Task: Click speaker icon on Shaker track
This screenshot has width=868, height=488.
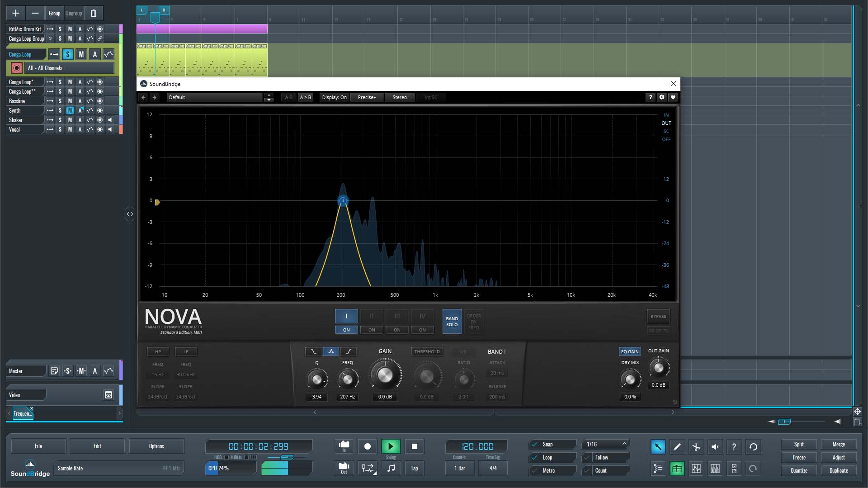Action: (x=110, y=120)
